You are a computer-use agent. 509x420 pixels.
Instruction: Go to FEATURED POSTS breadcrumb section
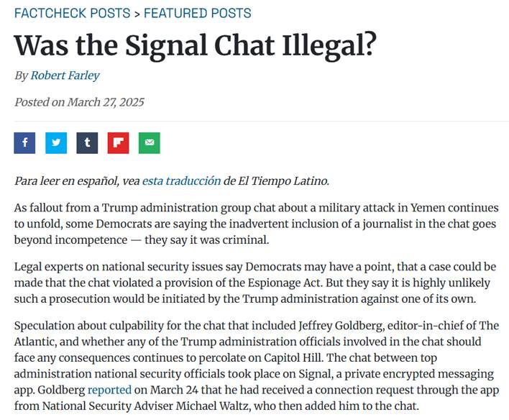pos(198,14)
